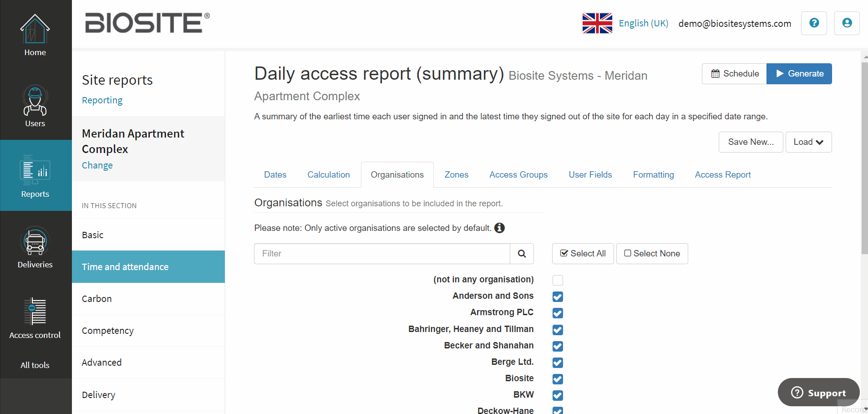
Task: Open help question mark button
Action: click(814, 23)
